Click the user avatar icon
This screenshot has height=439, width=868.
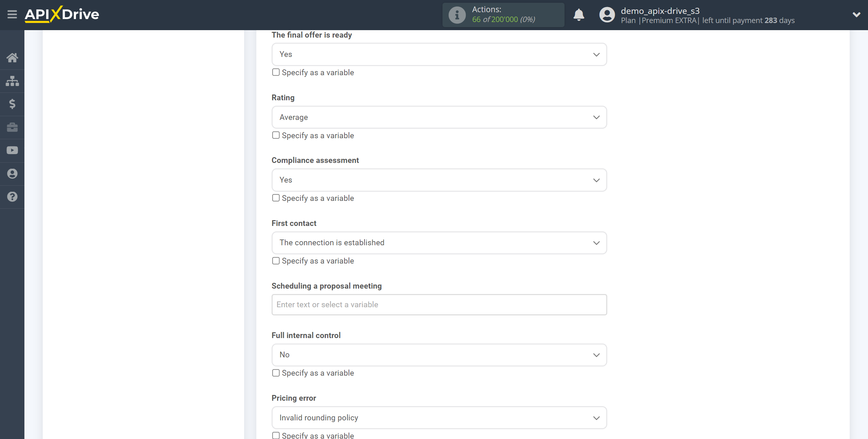tap(607, 15)
